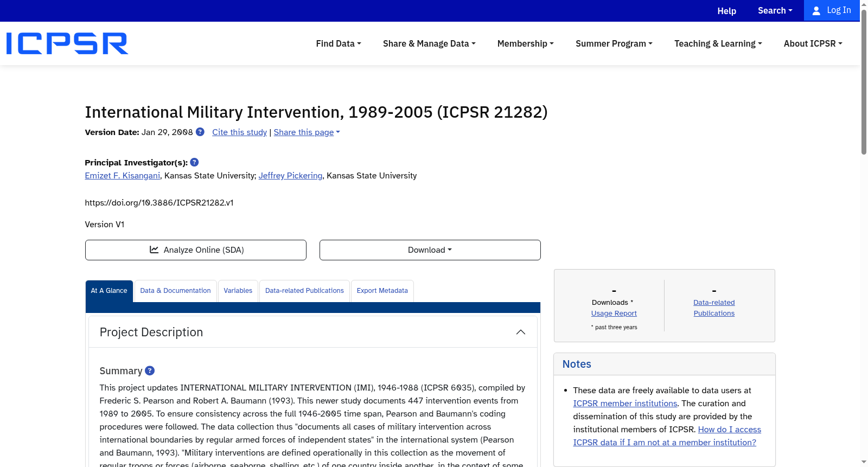Click the Analyze Online chart icon
Image resolution: width=868 pixels, height=467 pixels.
pos(154,250)
